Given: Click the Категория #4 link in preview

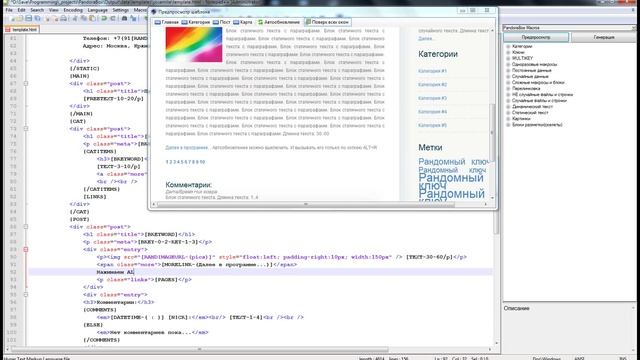Looking at the screenshot, I should point(432,111).
